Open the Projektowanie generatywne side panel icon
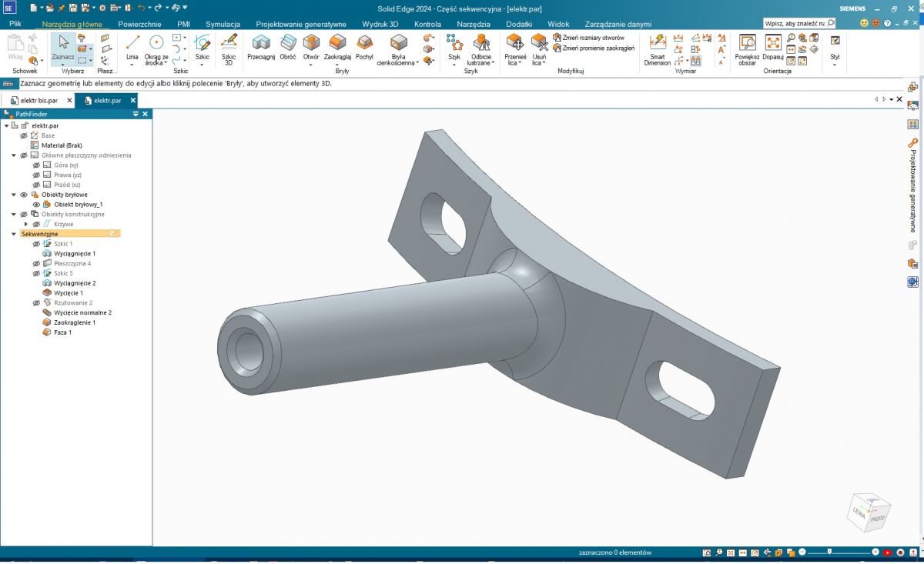924x564 pixels. (913, 142)
